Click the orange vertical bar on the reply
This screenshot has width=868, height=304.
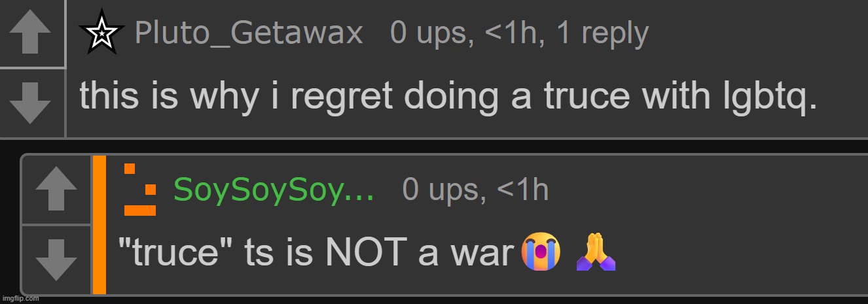coord(99,224)
